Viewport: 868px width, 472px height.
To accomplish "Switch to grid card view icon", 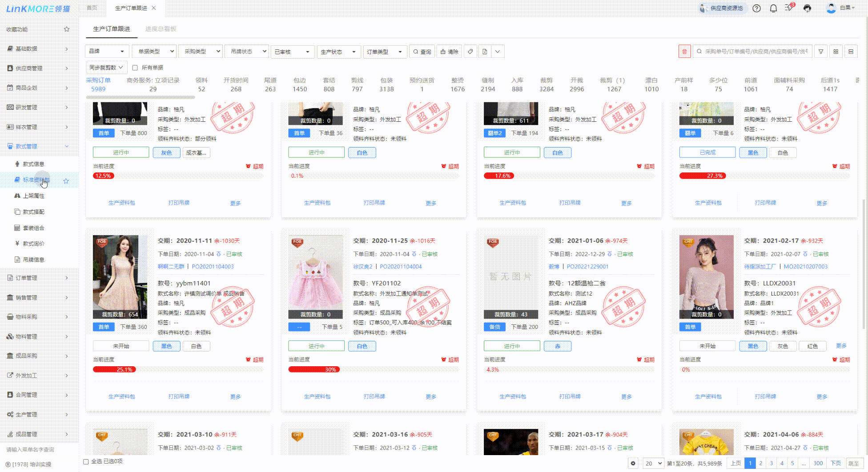I will tap(836, 52).
